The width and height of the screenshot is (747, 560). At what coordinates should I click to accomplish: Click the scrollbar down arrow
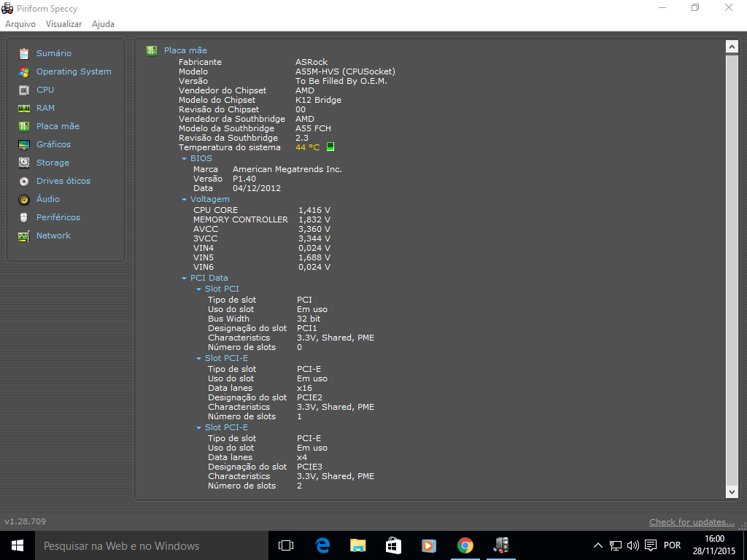(732, 492)
